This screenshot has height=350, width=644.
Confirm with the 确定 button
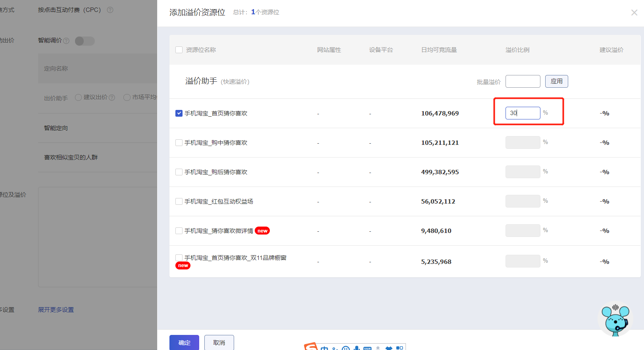coord(184,342)
